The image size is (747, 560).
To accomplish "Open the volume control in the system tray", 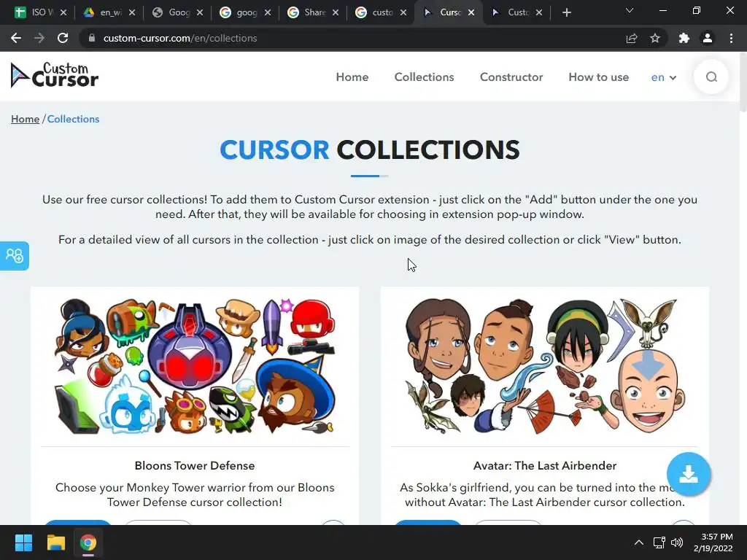I will pyautogui.click(x=676, y=542).
